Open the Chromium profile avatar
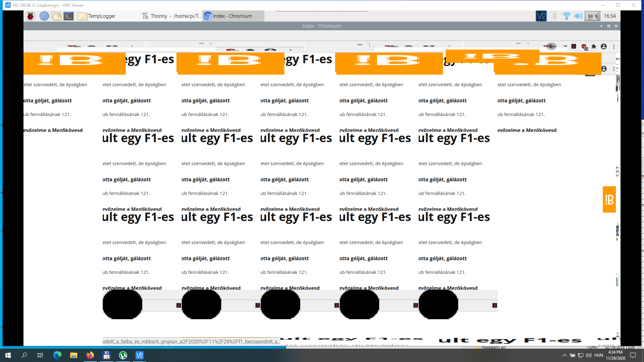This screenshot has width=644, height=362. (604, 47)
